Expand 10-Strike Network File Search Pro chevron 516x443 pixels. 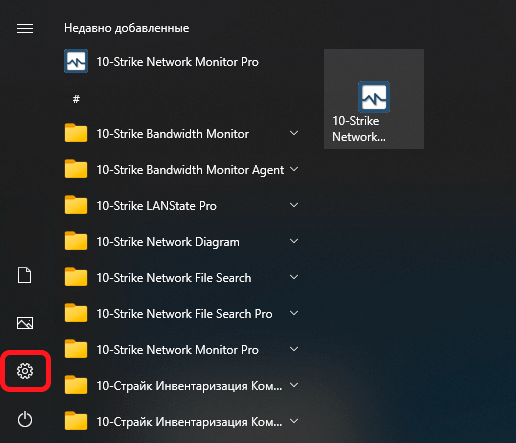294,313
